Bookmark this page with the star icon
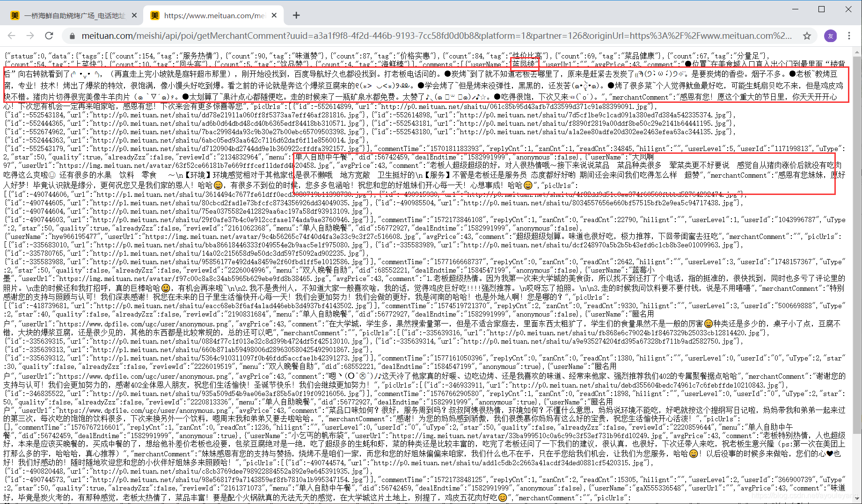862x504 pixels. point(807,36)
